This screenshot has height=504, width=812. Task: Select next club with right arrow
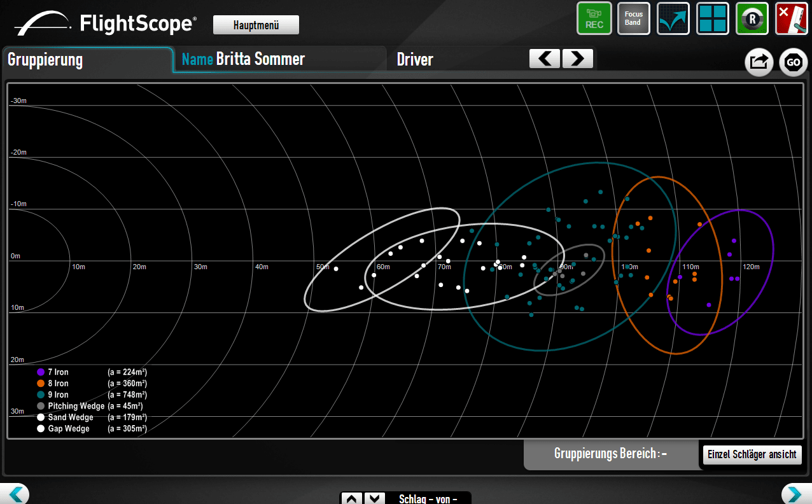[578, 59]
